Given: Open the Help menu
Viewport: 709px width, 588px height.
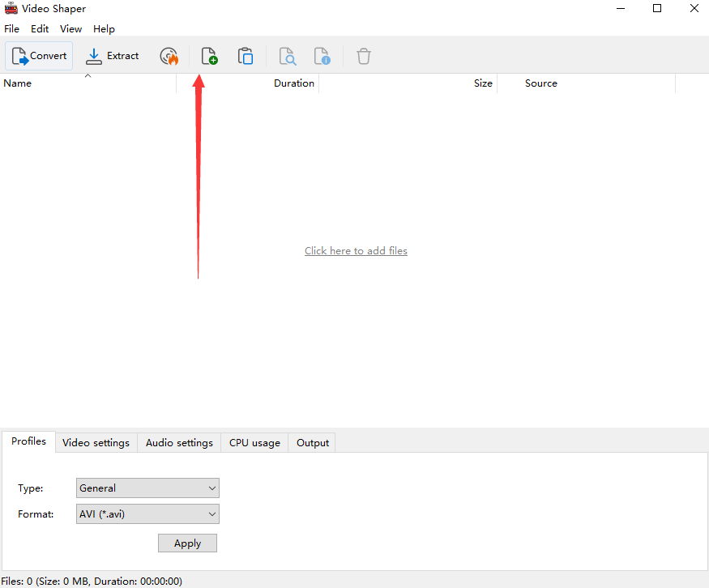Looking at the screenshot, I should tap(104, 28).
